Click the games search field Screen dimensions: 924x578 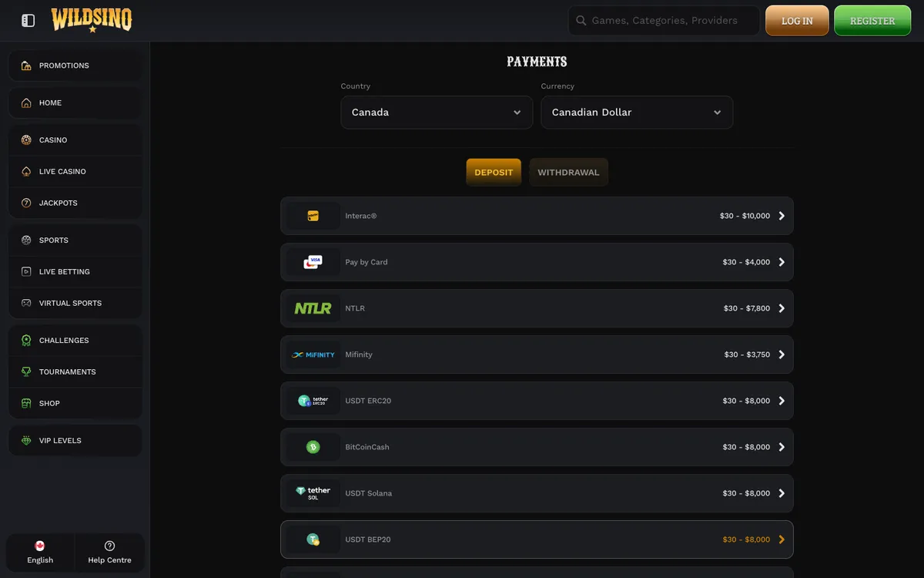coord(665,21)
